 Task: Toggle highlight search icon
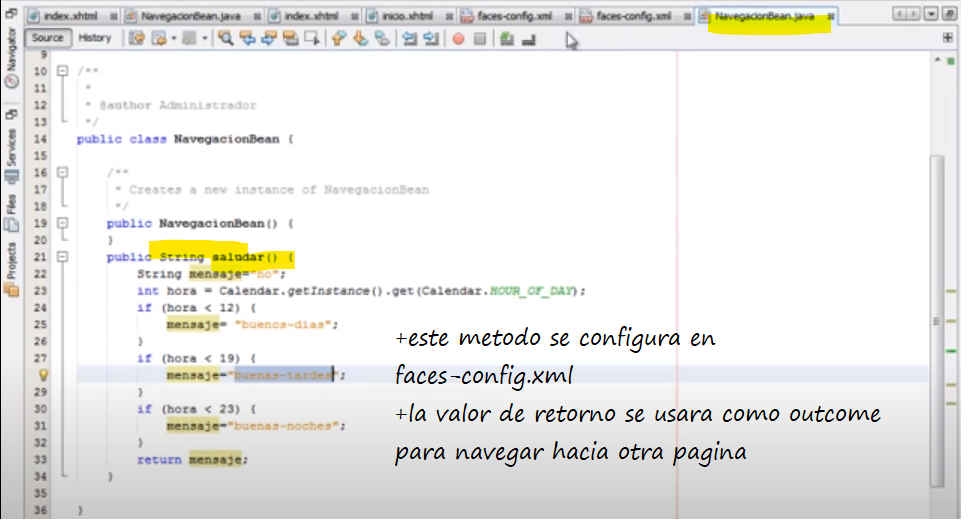pyautogui.click(x=291, y=39)
